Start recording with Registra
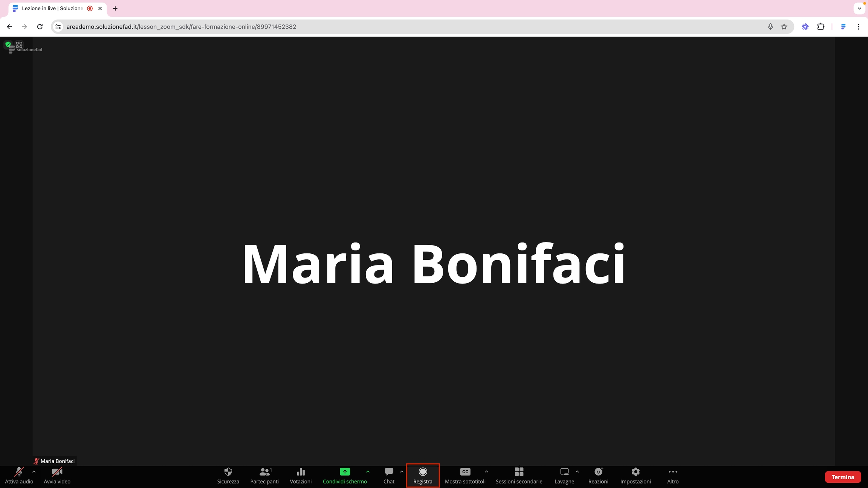868x488 pixels. click(423, 476)
